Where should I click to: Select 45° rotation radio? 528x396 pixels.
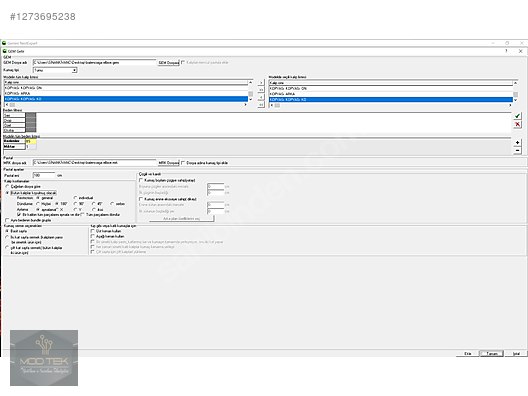pyautogui.click(x=94, y=204)
